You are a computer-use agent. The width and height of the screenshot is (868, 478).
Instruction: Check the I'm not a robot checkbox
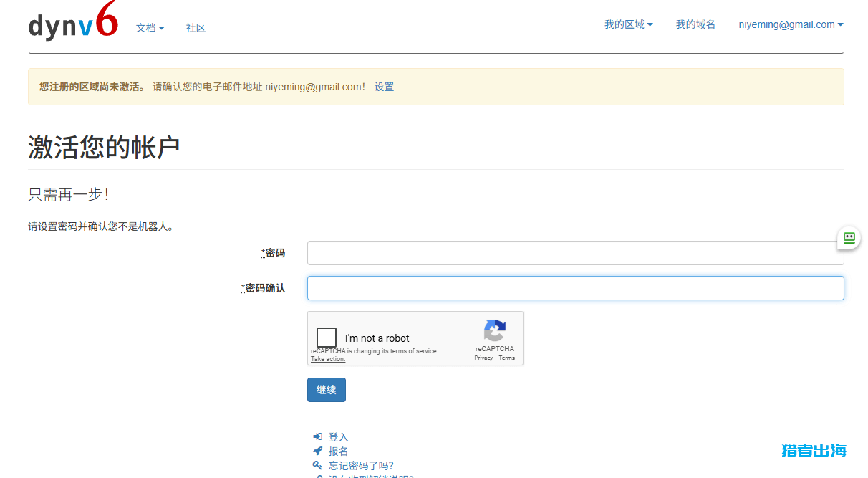[x=327, y=338]
